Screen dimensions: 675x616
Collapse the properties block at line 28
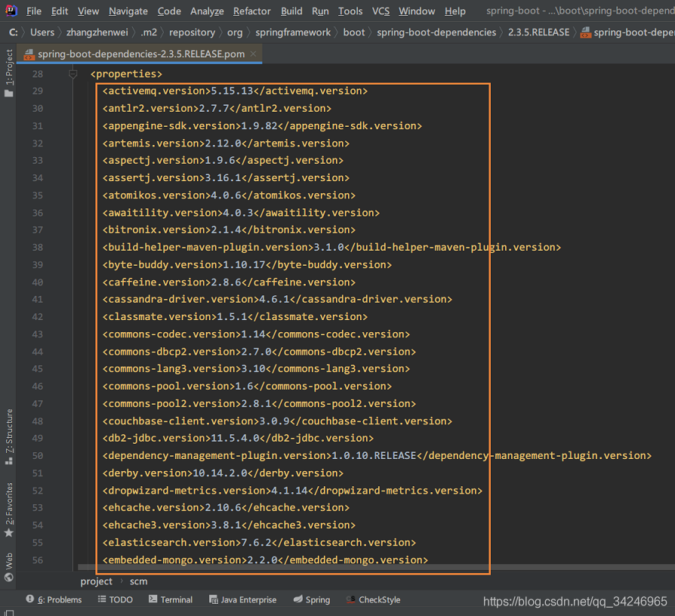tap(72, 73)
